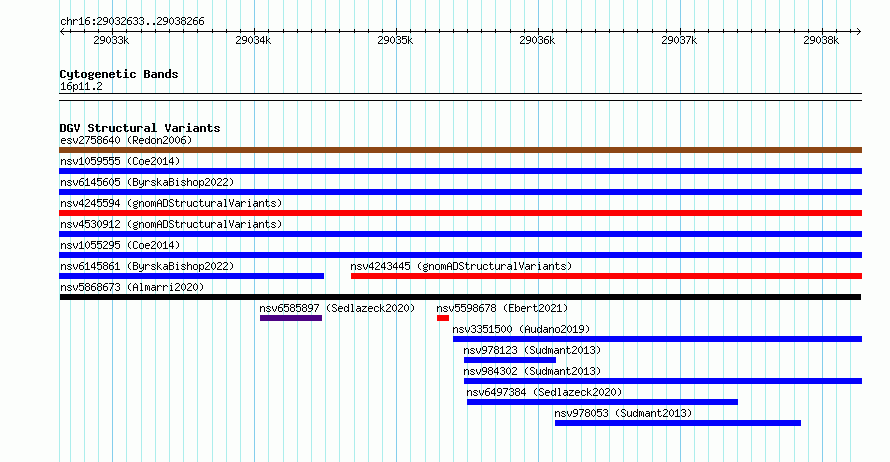Click the ruler's left end arrow

pos(62,31)
